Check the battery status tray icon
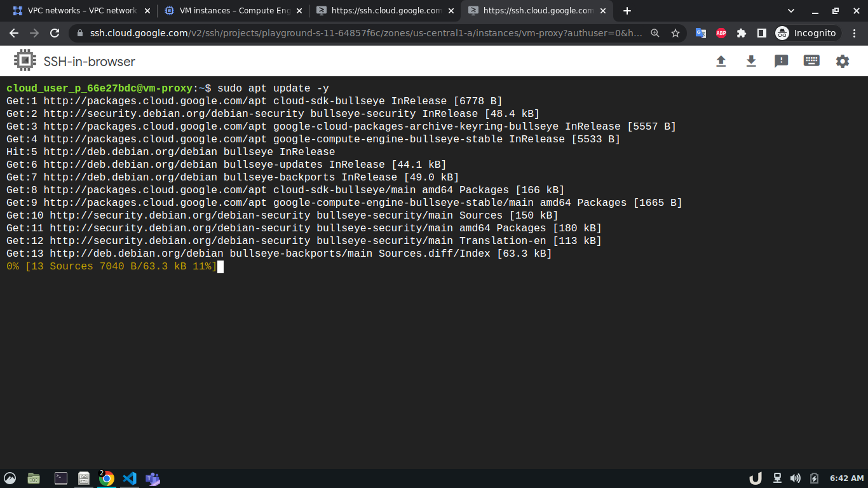 tap(814, 478)
